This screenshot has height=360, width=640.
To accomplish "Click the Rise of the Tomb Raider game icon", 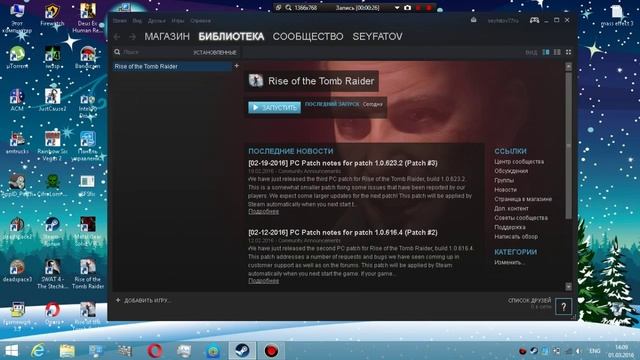I will pyautogui.click(x=256, y=80).
